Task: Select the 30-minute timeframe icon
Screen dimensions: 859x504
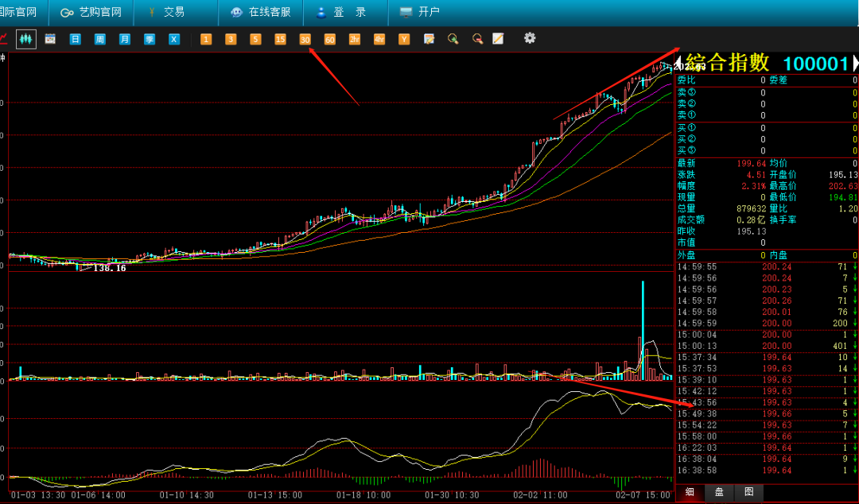Action: 305,39
